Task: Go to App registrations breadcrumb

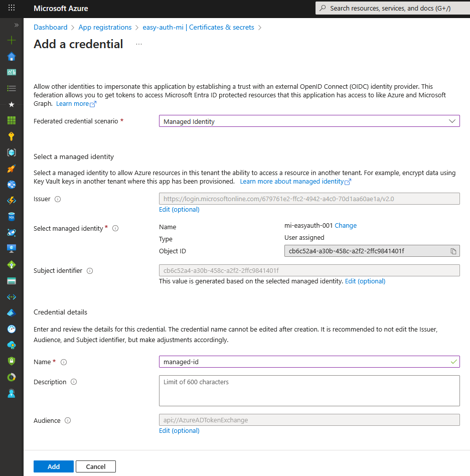Action: pos(105,27)
